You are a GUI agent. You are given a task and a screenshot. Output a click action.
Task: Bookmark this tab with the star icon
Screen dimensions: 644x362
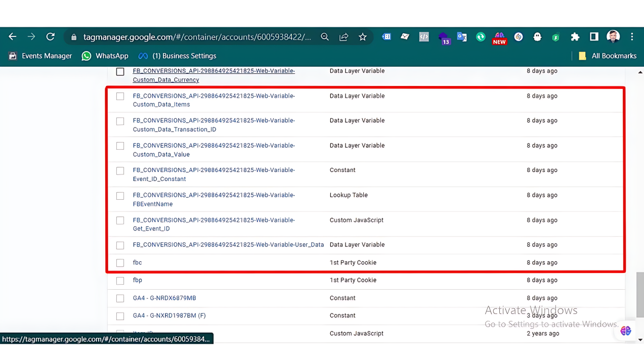click(x=363, y=37)
